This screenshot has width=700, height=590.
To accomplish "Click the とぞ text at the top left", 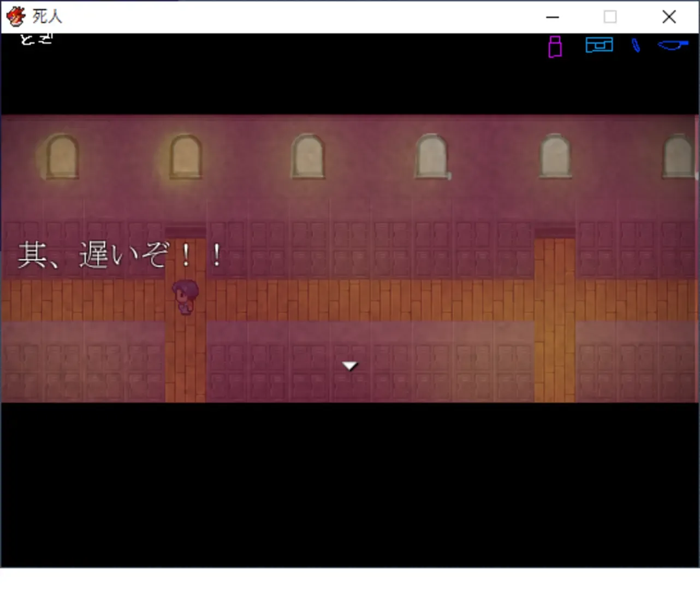I will [35, 37].
